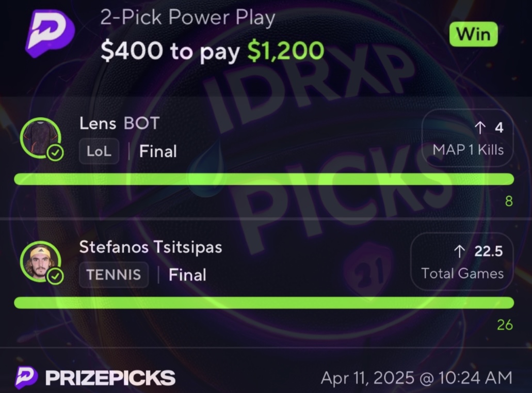
Task: Select the green Win badge
Action: tap(473, 34)
